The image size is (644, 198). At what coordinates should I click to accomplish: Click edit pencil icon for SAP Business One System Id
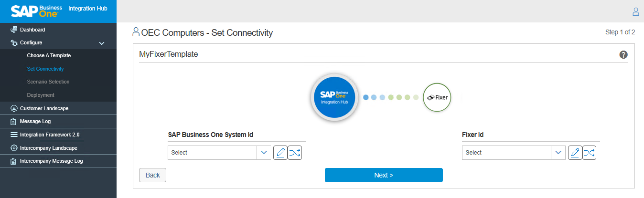(x=280, y=153)
